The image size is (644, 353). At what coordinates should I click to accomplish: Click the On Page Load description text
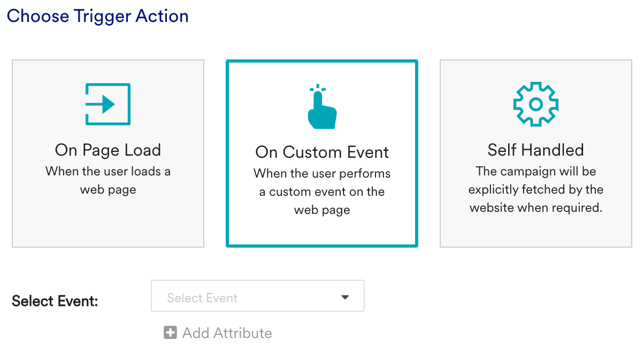tap(107, 180)
